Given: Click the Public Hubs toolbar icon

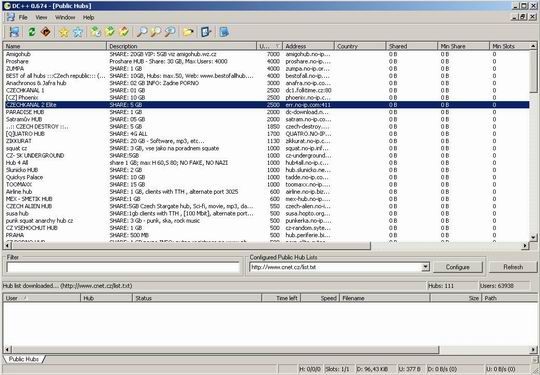Looking at the screenshot, I should [14, 32].
